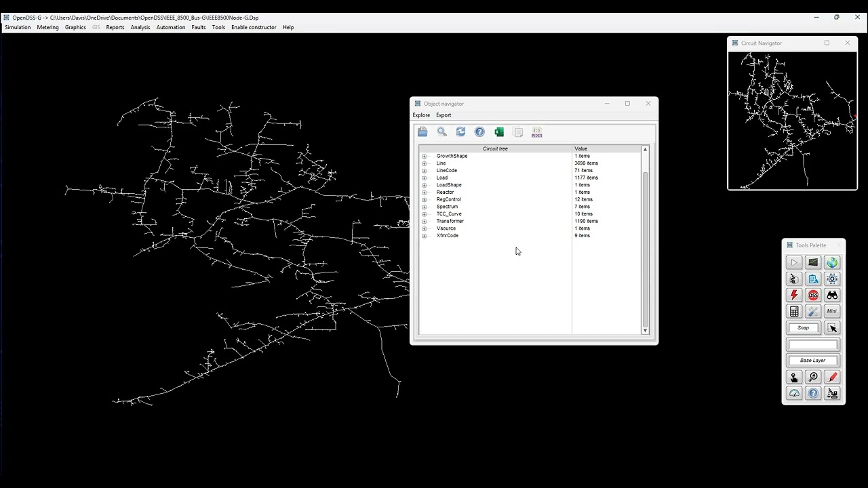This screenshot has width=868, height=488.
Task: Click the '3698 items' value for Line
Action: (586, 163)
